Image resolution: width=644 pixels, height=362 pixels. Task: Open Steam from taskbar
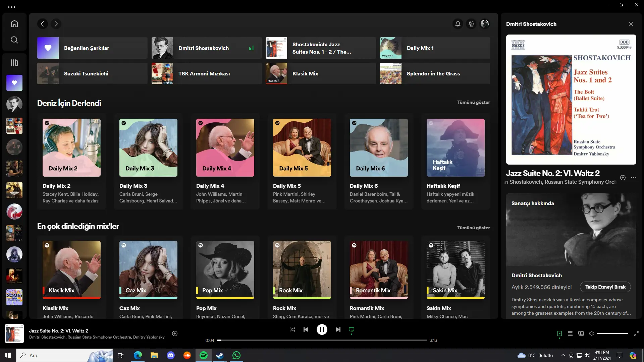point(220,355)
